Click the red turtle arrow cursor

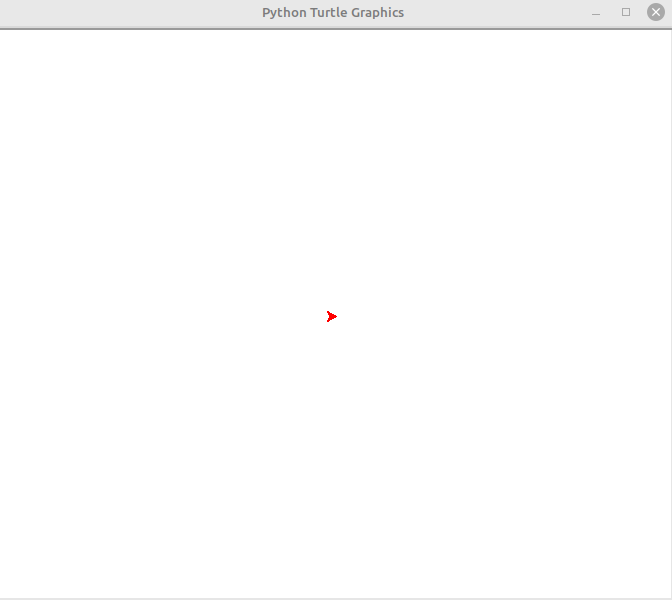coord(332,317)
